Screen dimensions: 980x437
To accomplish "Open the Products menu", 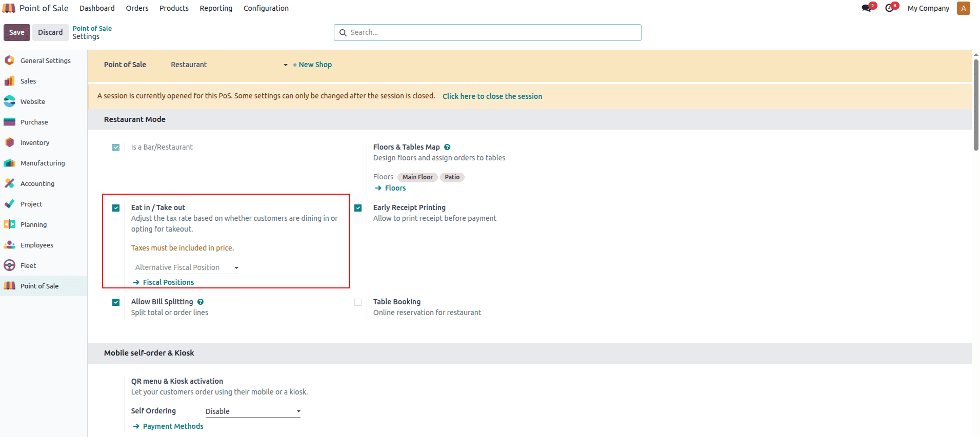I will pyautogui.click(x=174, y=8).
